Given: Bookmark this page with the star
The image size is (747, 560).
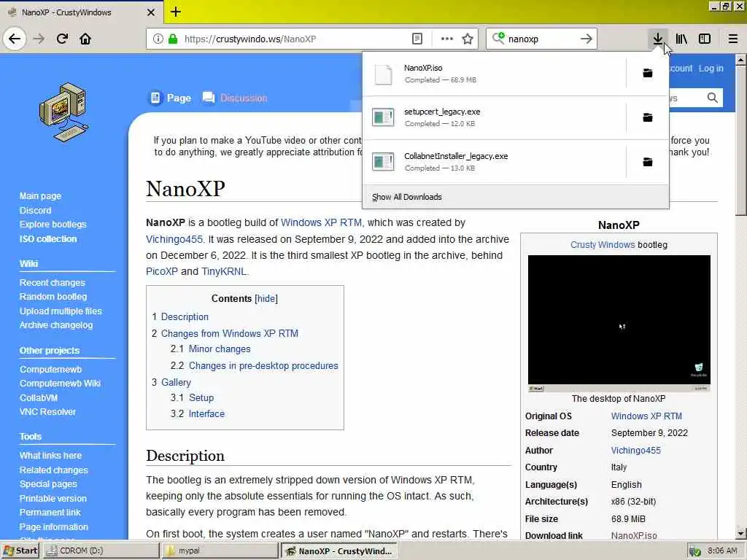Looking at the screenshot, I should (468, 39).
